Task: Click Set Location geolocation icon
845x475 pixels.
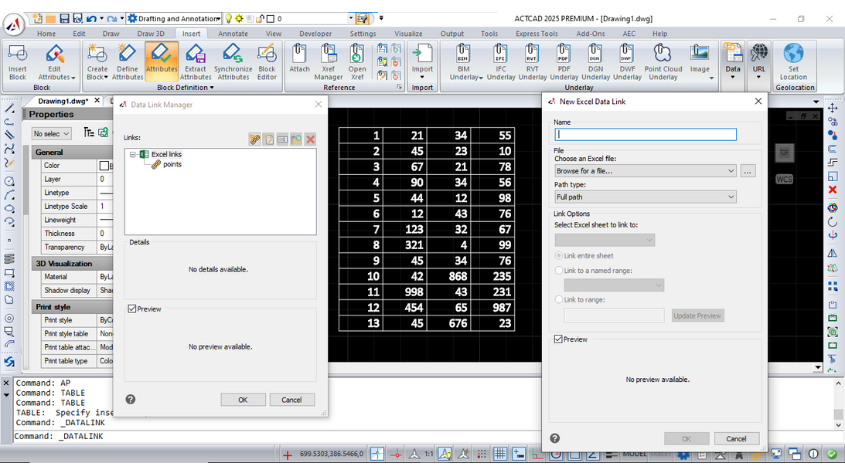Action: [793, 62]
